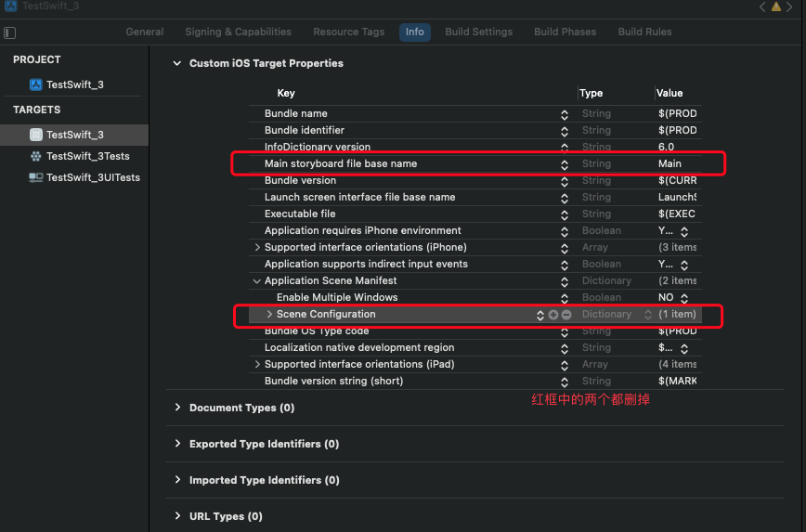Click the Key column header

pyautogui.click(x=286, y=93)
